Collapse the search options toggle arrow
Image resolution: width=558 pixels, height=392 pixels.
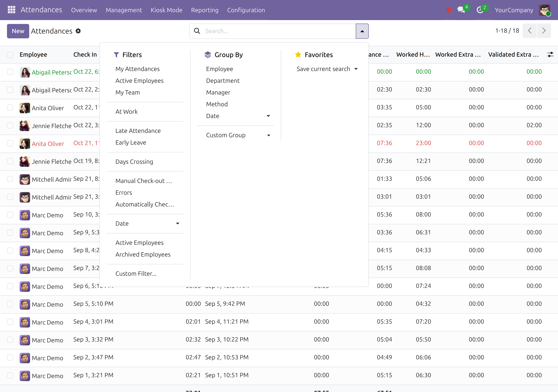point(362,31)
